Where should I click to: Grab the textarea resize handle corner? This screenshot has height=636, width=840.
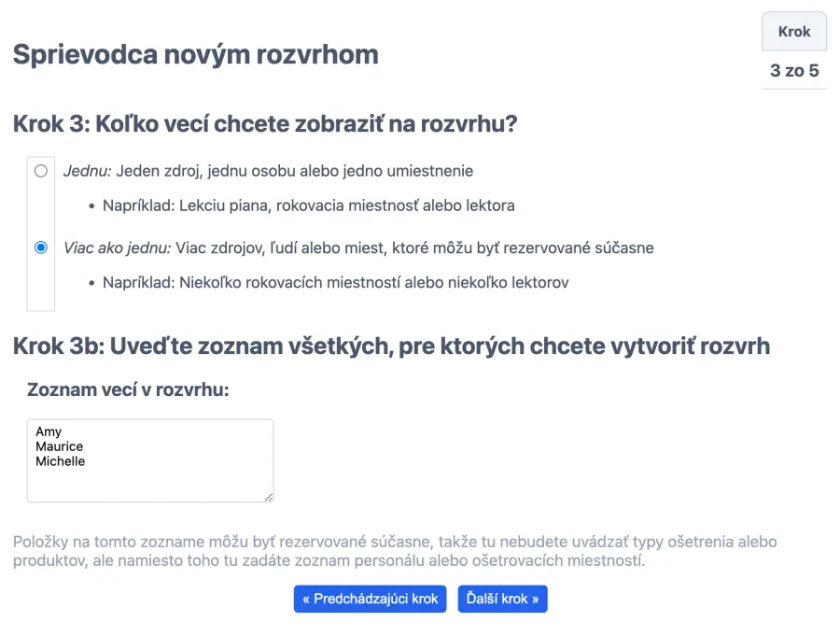pos(269,498)
